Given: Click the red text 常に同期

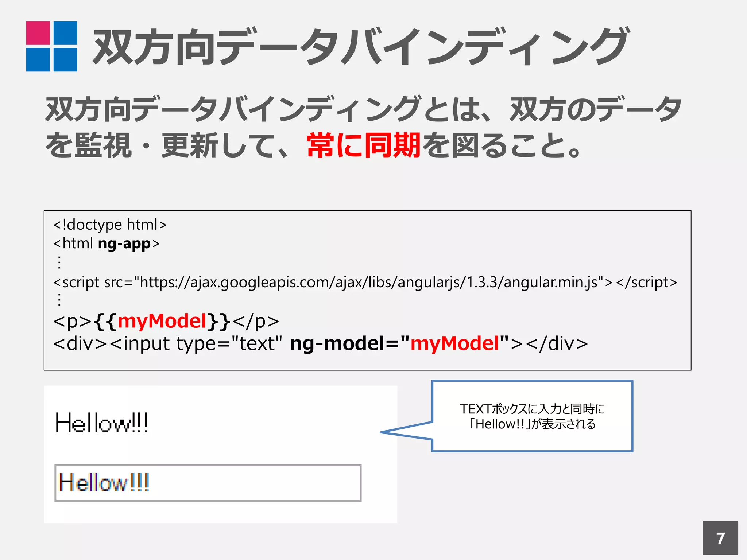Looking at the screenshot, I should [x=364, y=145].
